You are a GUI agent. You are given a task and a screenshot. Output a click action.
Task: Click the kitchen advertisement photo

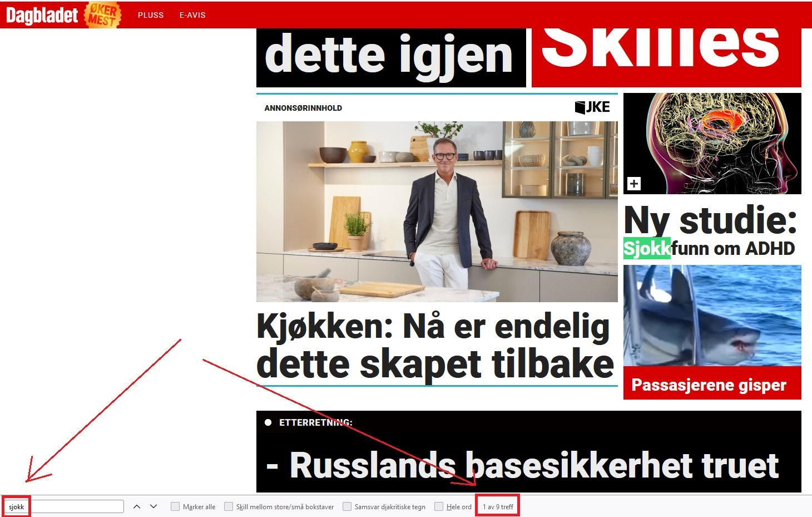(437, 211)
